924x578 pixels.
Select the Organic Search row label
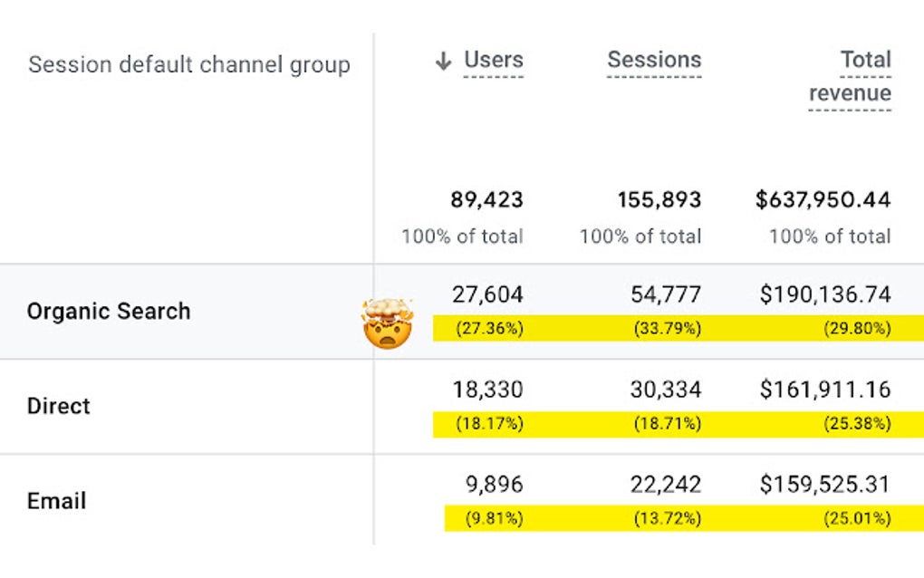click(x=109, y=312)
